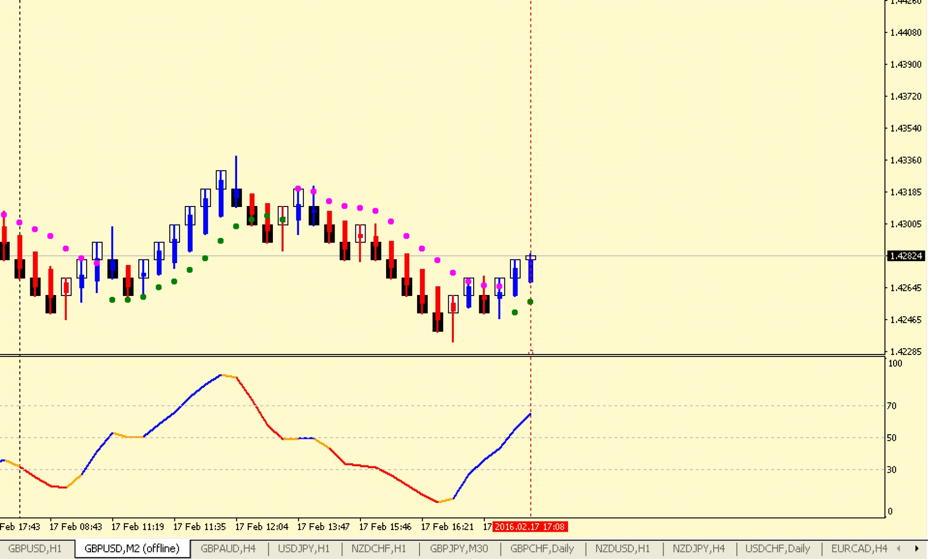This screenshot has height=560, width=928.
Task: Select the GBPUSD,M2 (offline) tab
Action: [x=132, y=549]
